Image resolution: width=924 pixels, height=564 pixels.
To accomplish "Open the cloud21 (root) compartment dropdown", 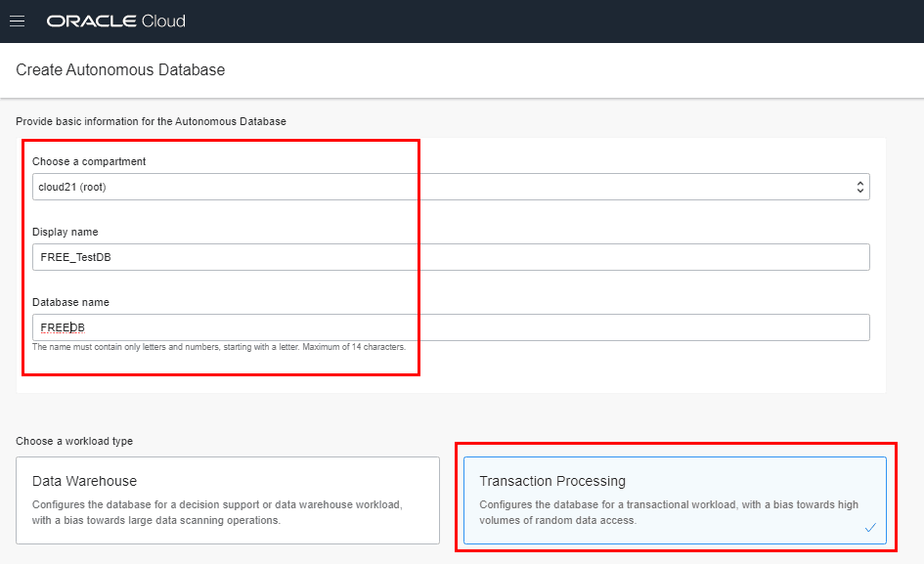I will tap(450, 187).
